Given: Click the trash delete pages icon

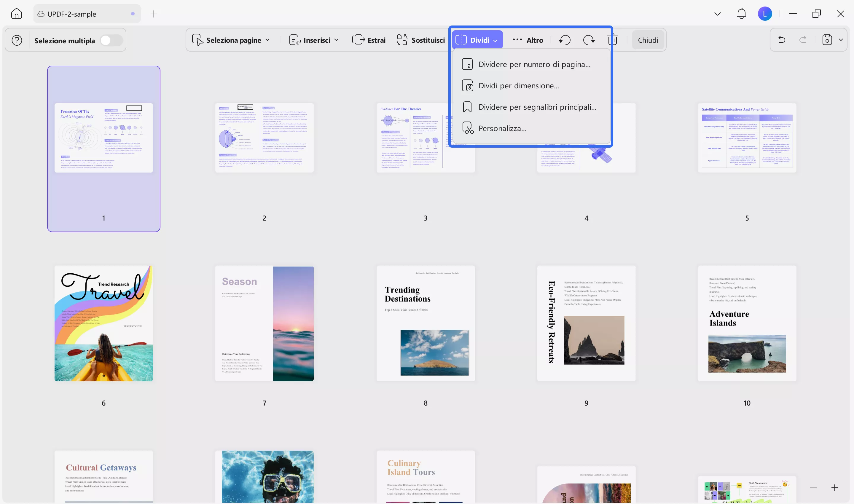Looking at the screenshot, I should pyautogui.click(x=612, y=40).
